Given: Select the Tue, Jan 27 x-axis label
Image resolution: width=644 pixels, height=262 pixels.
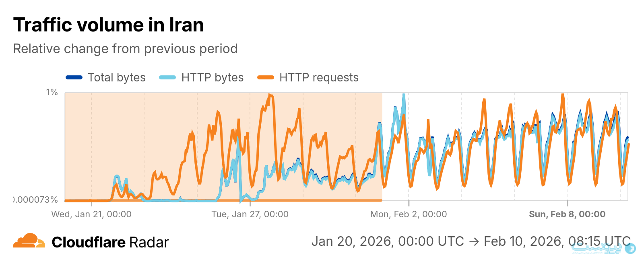Looking at the screenshot, I should click(250, 214).
